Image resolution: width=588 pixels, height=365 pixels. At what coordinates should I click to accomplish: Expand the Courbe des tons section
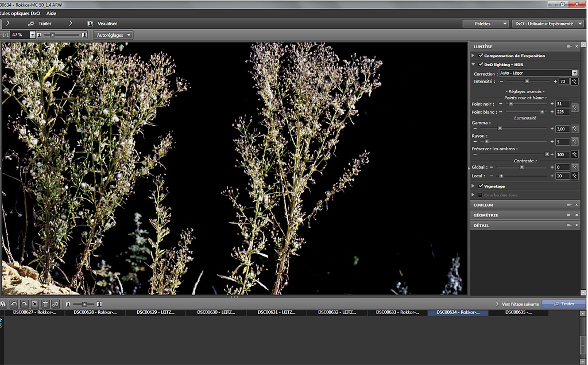tap(473, 195)
